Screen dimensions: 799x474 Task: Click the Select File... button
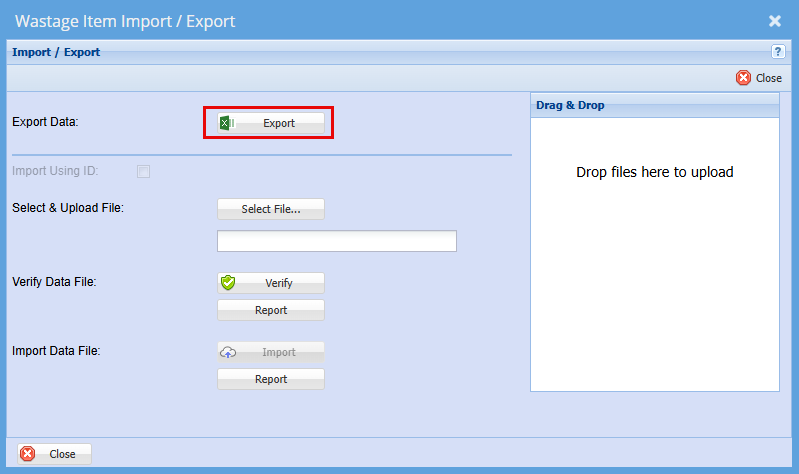(271, 209)
